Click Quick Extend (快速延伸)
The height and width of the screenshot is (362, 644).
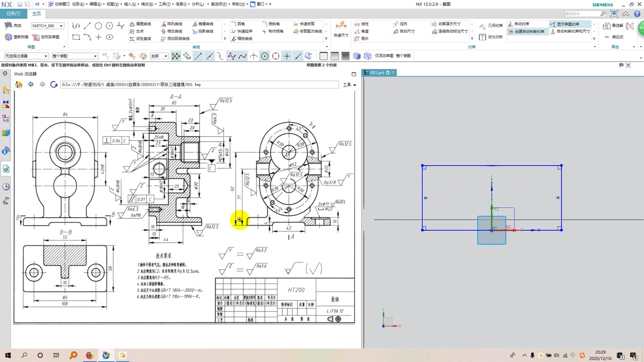pos(242,31)
